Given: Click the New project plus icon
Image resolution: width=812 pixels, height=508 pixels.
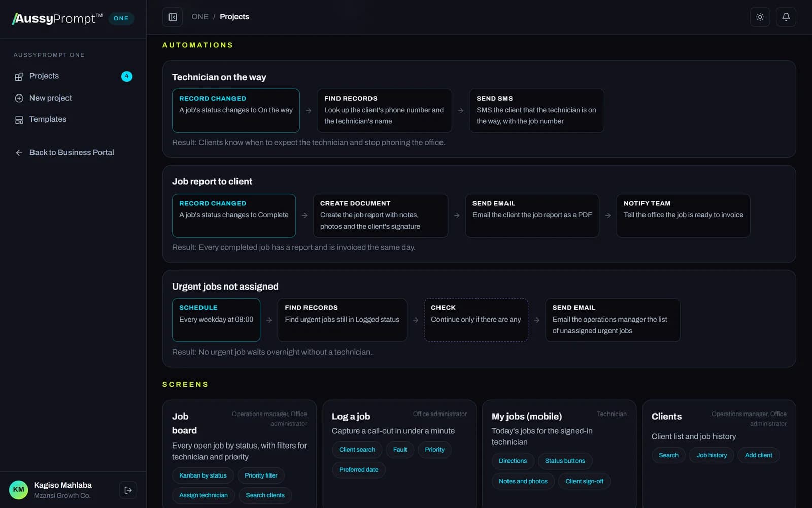Looking at the screenshot, I should [19, 98].
